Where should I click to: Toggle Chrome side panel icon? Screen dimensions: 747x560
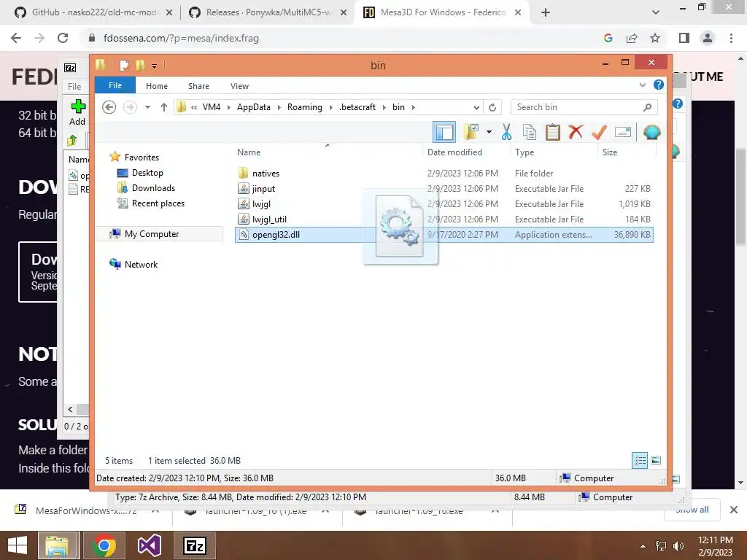tap(684, 38)
